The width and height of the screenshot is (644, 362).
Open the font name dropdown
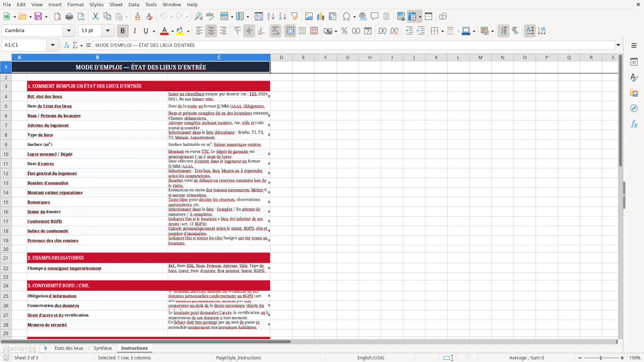pyautogui.click(x=68, y=31)
